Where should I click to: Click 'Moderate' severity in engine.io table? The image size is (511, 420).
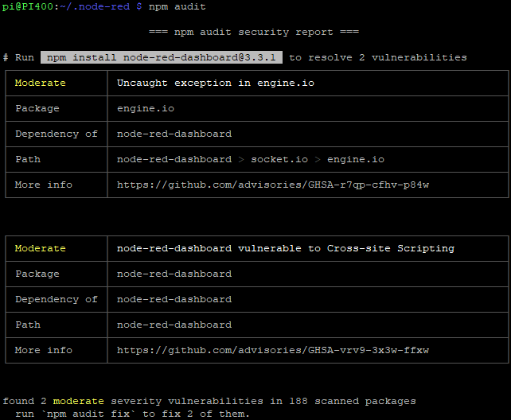[x=40, y=83]
